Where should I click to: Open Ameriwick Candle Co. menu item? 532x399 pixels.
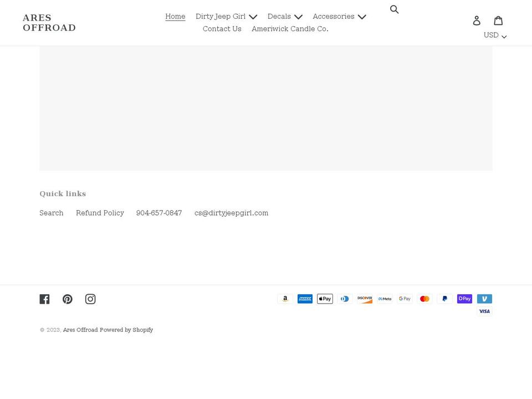[290, 29]
